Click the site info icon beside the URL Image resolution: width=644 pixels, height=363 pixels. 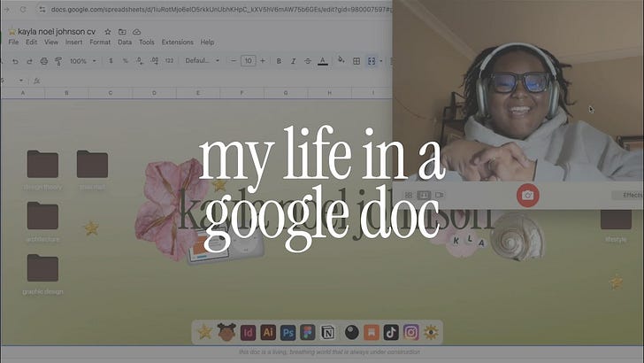pos(42,9)
